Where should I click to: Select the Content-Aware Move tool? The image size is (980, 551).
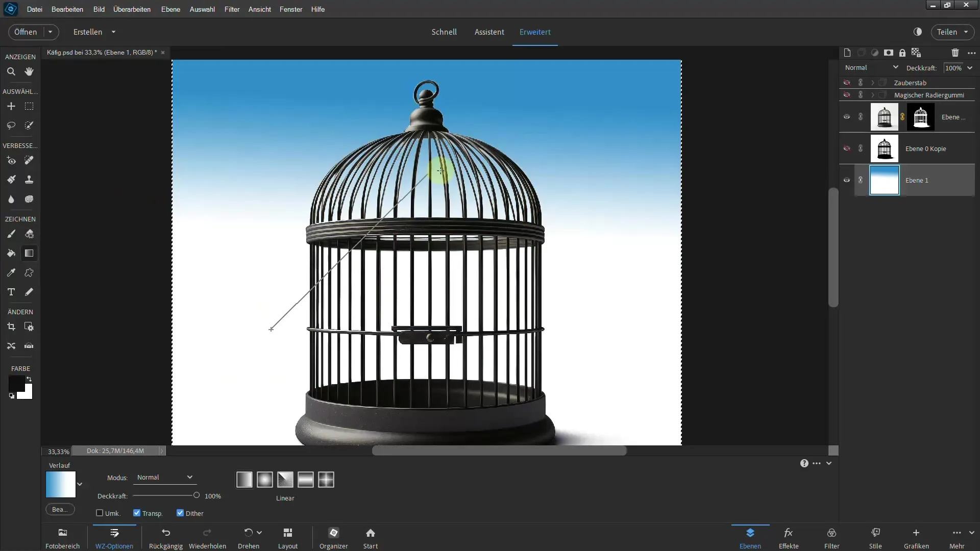(11, 346)
